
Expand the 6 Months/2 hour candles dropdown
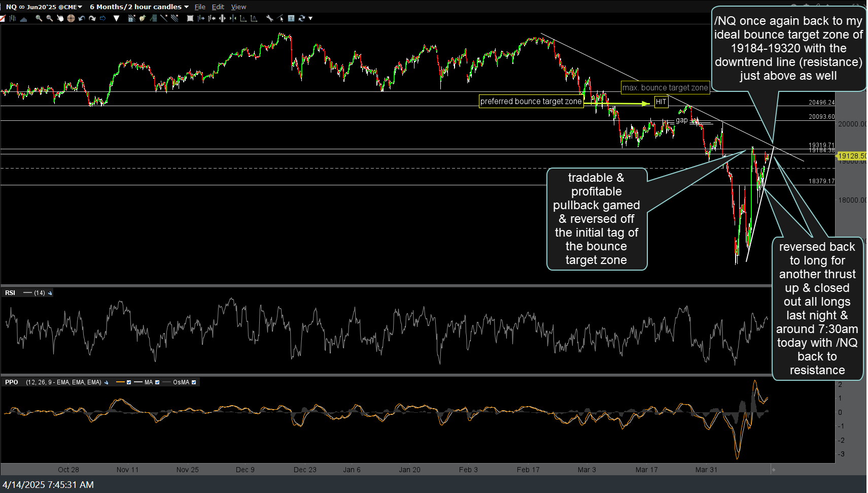(186, 7)
